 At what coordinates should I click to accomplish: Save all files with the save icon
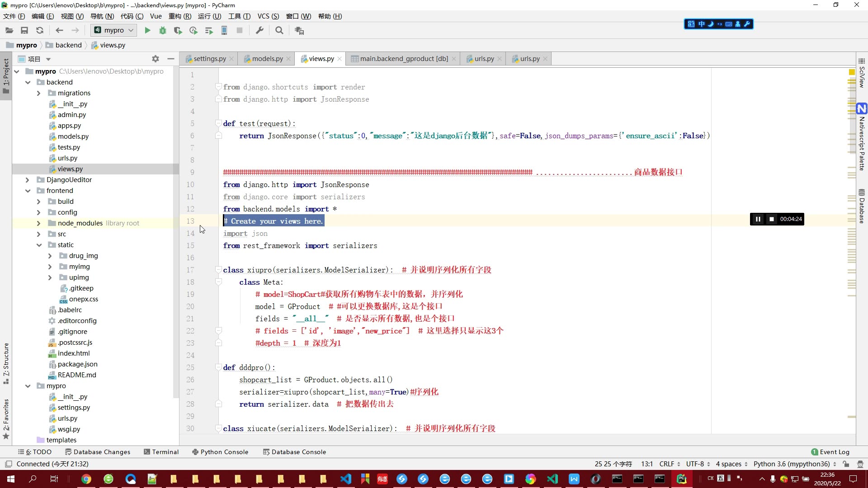click(25, 30)
